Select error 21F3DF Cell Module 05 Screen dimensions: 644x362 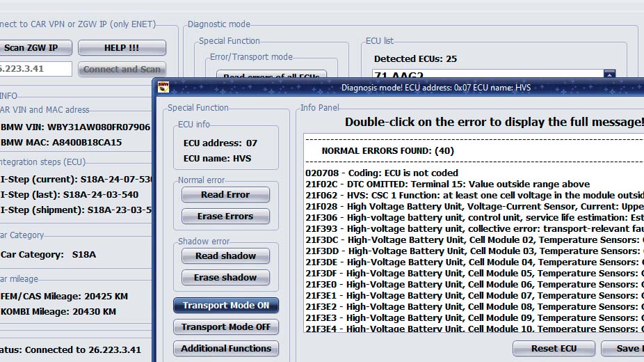474,273
